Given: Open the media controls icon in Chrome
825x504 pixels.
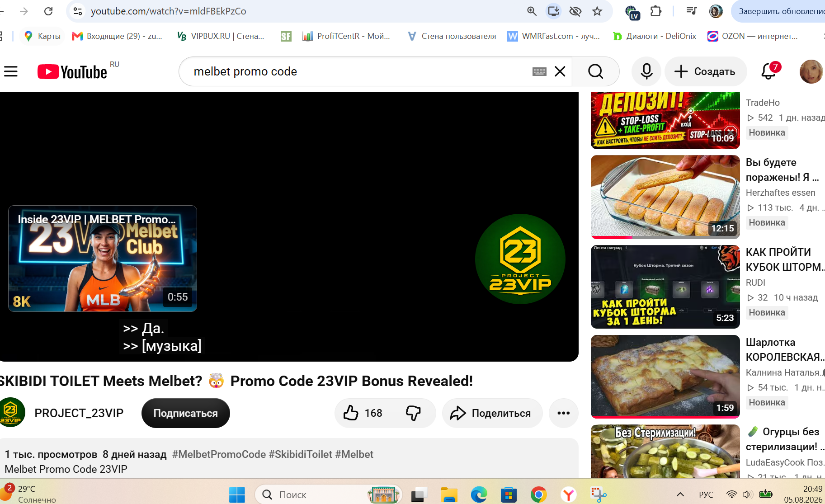Looking at the screenshot, I should coord(691,11).
